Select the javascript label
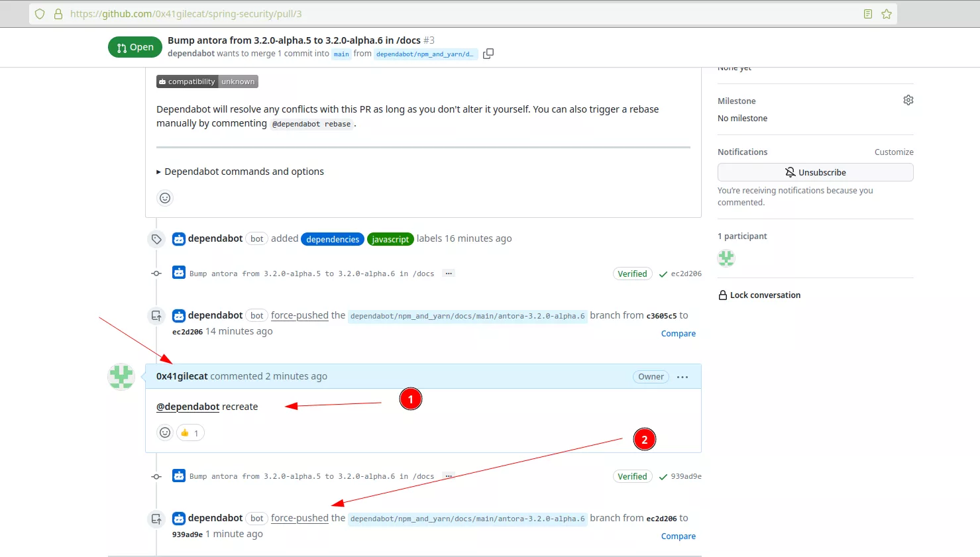The width and height of the screenshot is (980, 557). pos(390,239)
